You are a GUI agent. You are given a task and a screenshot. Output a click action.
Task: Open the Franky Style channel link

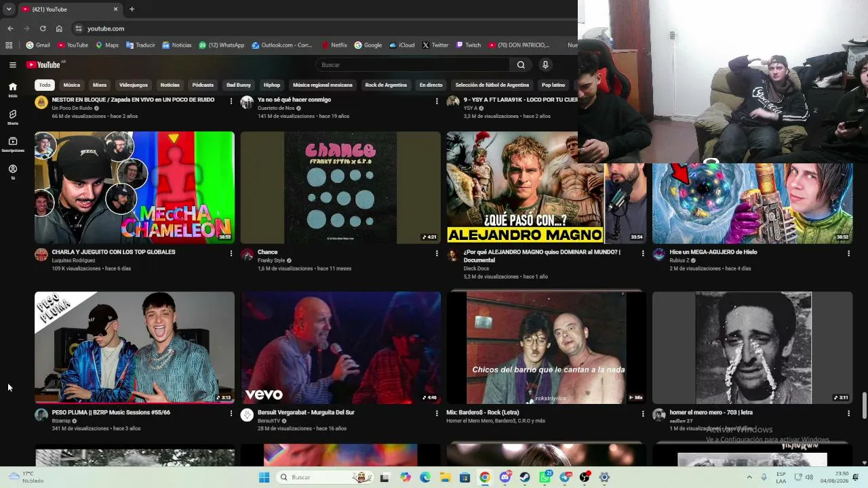coord(271,260)
